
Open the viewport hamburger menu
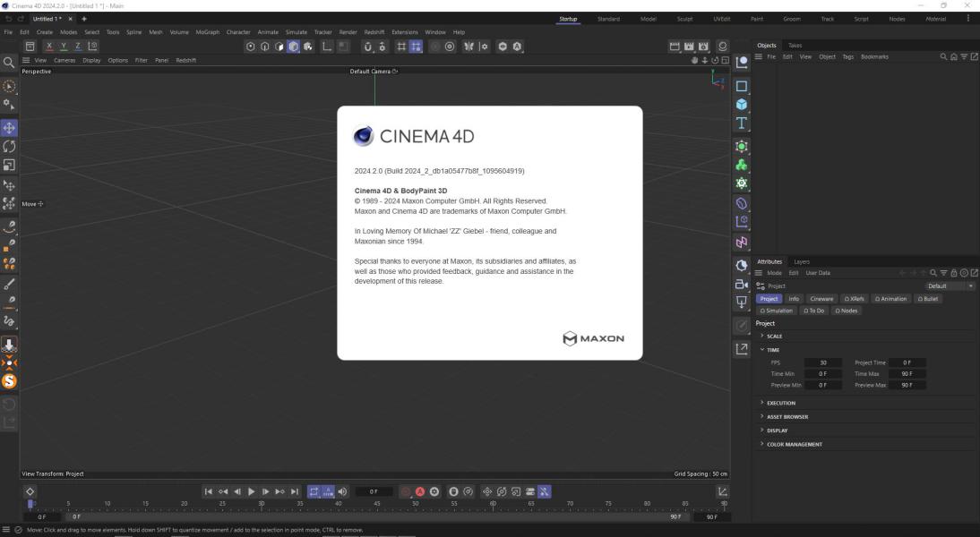pos(26,61)
